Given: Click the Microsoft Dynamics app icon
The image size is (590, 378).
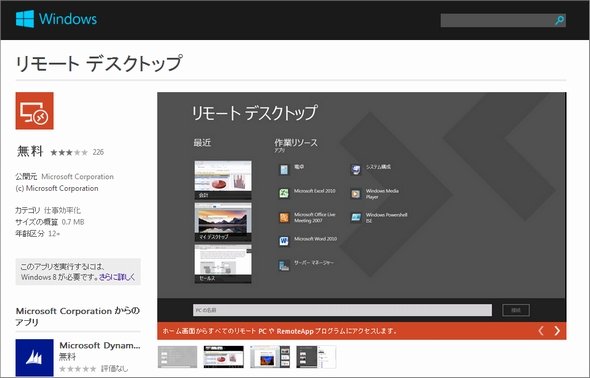Looking at the screenshot, I should 35,357.
